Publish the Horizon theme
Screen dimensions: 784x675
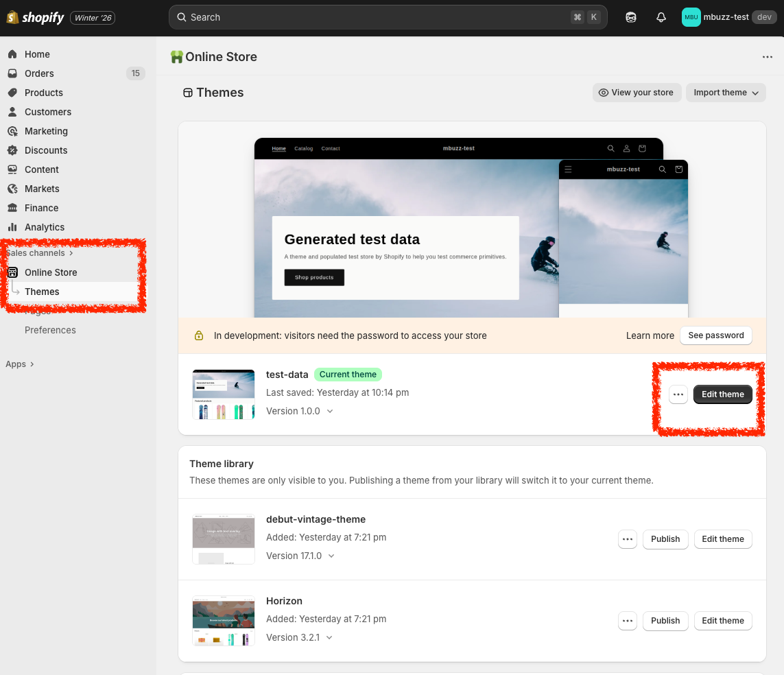click(x=665, y=621)
